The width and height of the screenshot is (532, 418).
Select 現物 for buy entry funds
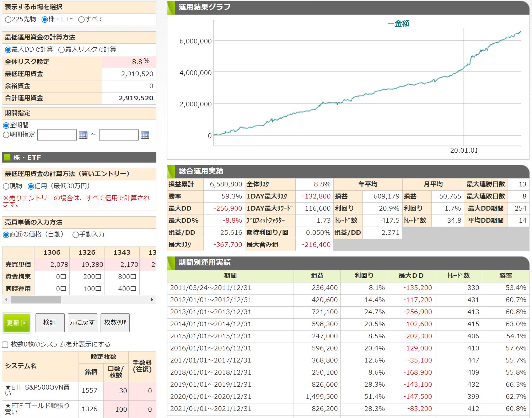(6, 186)
